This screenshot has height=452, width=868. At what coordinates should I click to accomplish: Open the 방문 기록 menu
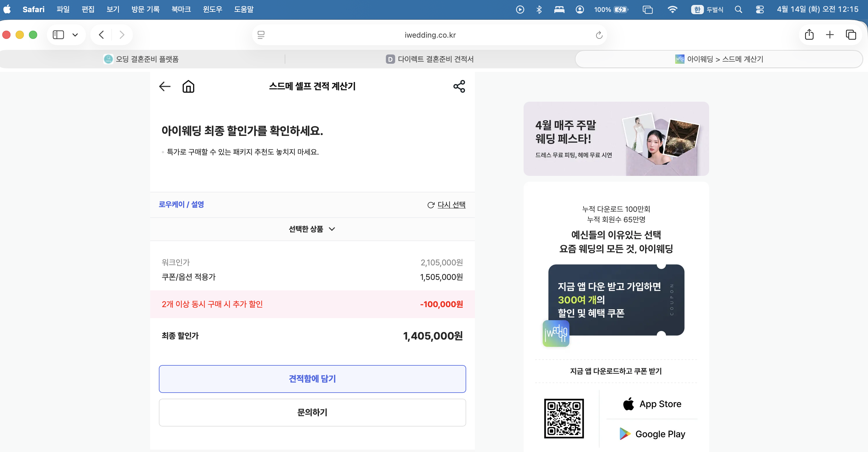pos(145,9)
